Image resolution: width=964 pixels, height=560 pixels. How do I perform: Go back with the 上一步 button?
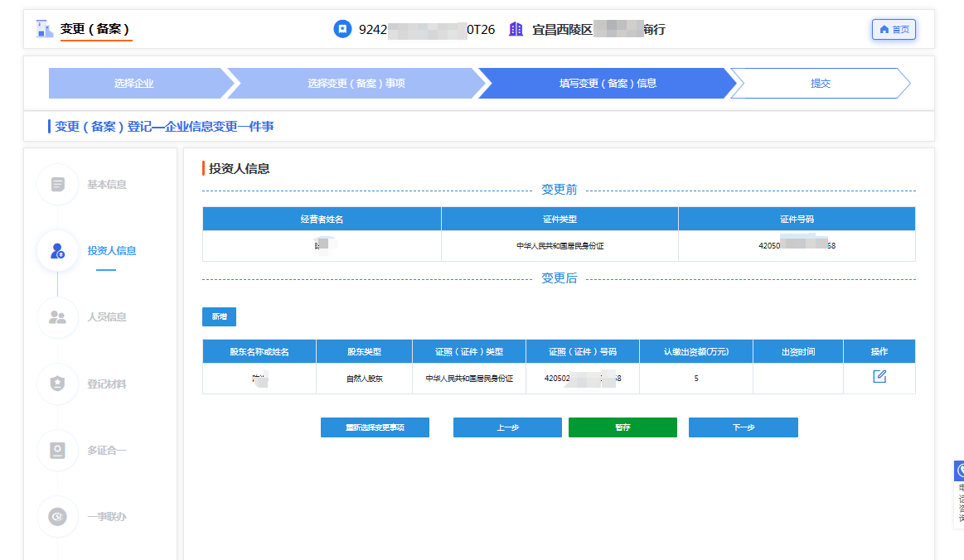(507, 427)
